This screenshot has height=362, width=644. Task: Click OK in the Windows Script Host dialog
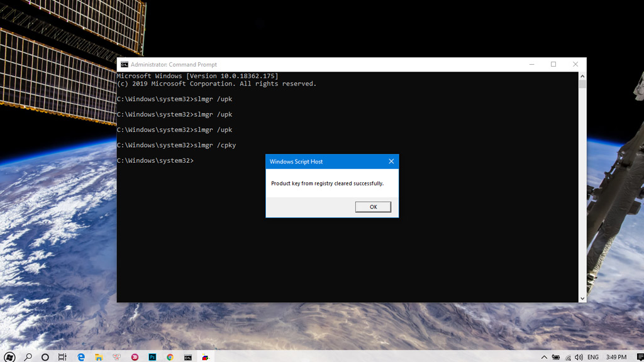[373, 207]
